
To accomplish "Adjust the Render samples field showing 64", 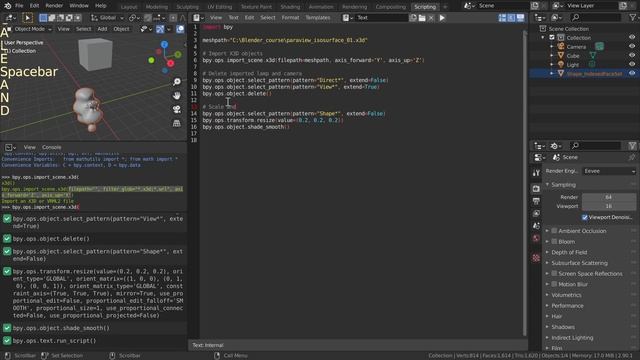I will coord(608,197).
